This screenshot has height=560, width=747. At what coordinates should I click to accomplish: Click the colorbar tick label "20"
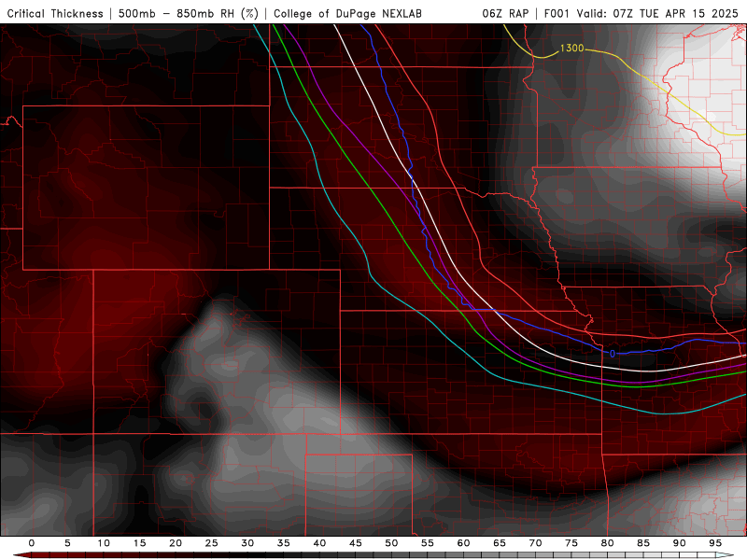tap(176, 543)
